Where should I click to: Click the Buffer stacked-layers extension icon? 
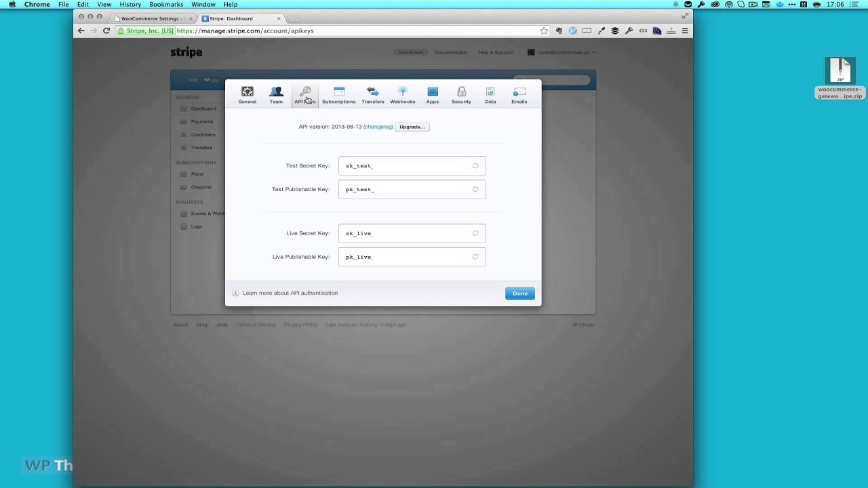(615, 30)
